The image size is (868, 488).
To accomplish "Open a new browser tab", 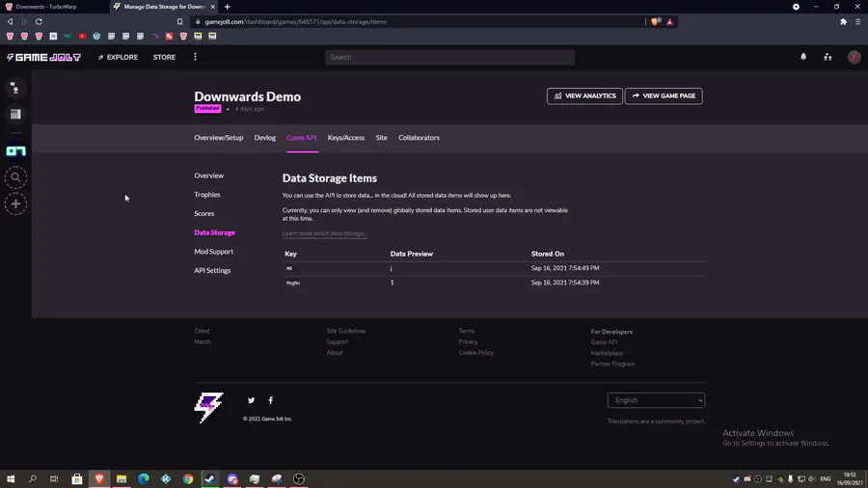I will (x=228, y=7).
